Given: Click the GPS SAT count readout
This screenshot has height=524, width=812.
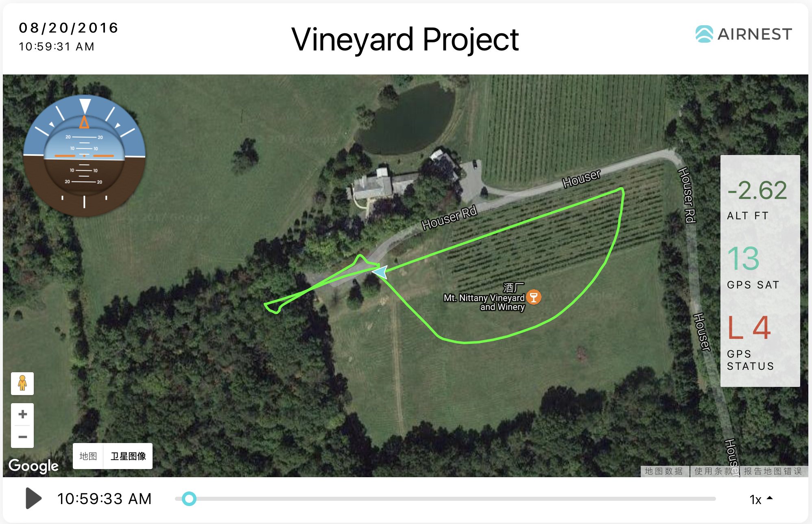Looking at the screenshot, I should [744, 258].
